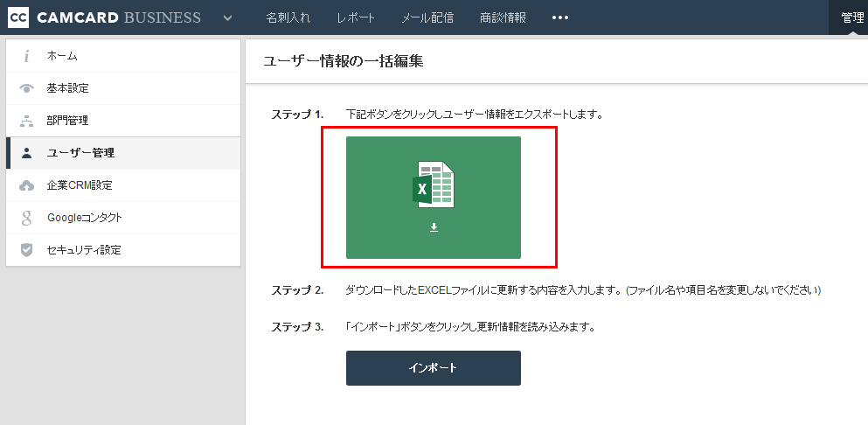
Task: Click the shield icon beside セキュリティ設定
Action: pos(26,250)
